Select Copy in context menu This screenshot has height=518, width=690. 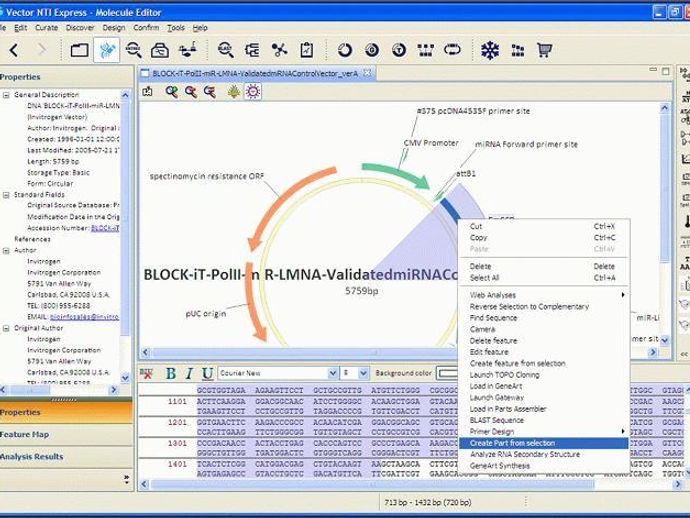point(543,238)
